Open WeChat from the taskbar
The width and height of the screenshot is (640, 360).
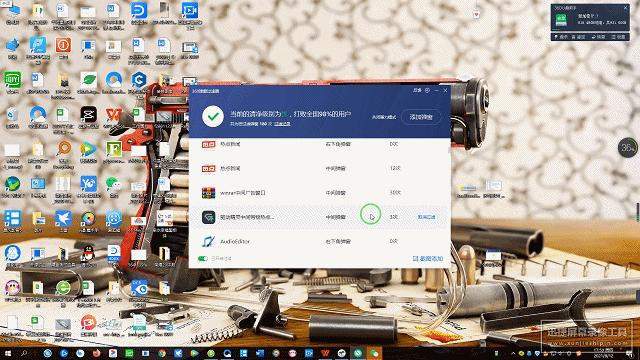tap(374, 353)
